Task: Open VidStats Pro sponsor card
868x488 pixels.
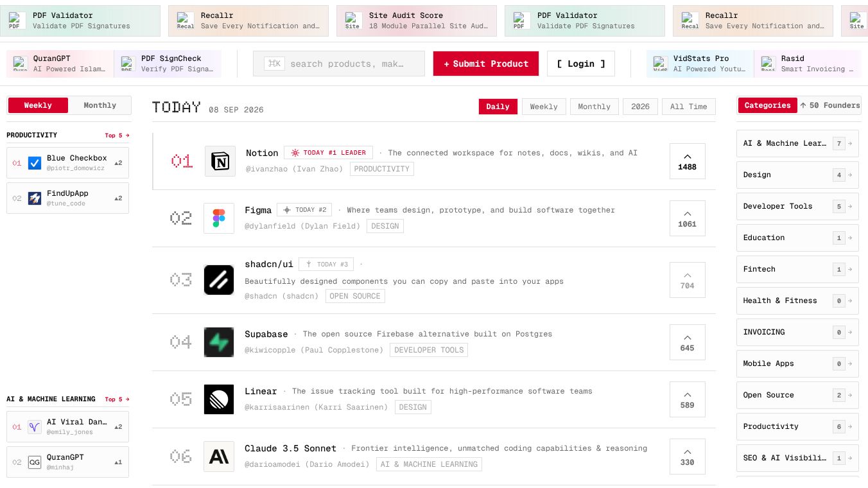Action: [x=700, y=64]
